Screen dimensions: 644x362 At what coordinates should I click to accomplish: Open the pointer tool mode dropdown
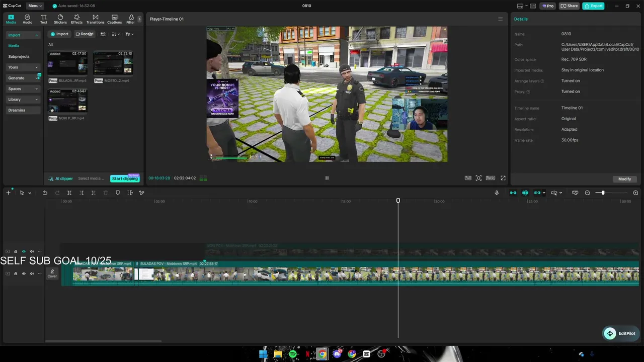30,193
